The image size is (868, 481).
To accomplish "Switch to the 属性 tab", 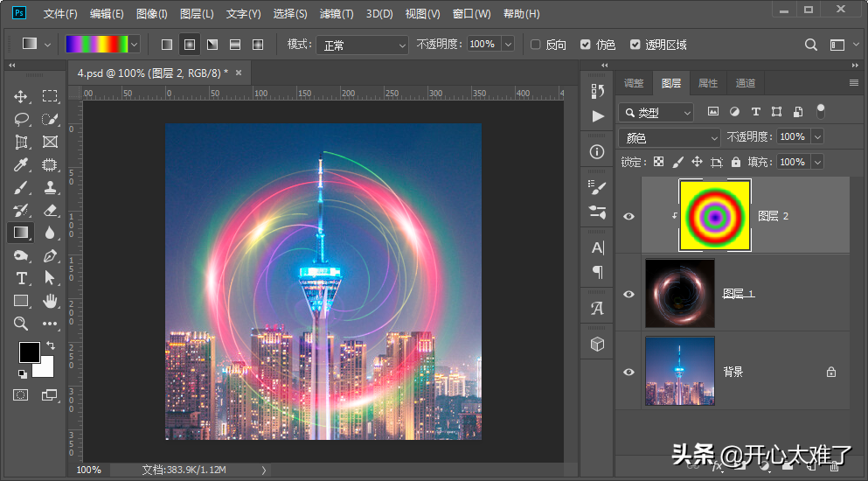I will pyautogui.click(x=708, y=83).
